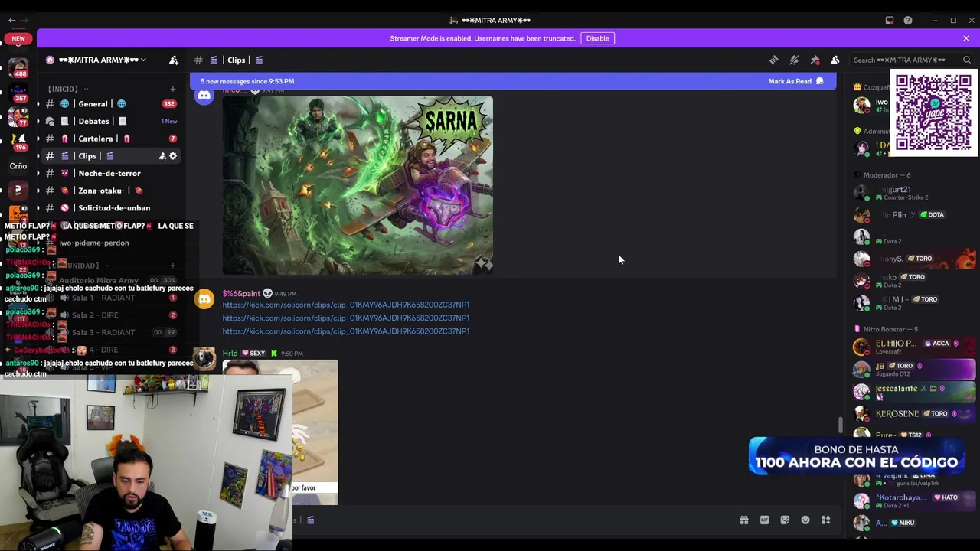980x551 pixels.
Task: Click the Moderador — 6 role heading
Action: coord(887,175)
